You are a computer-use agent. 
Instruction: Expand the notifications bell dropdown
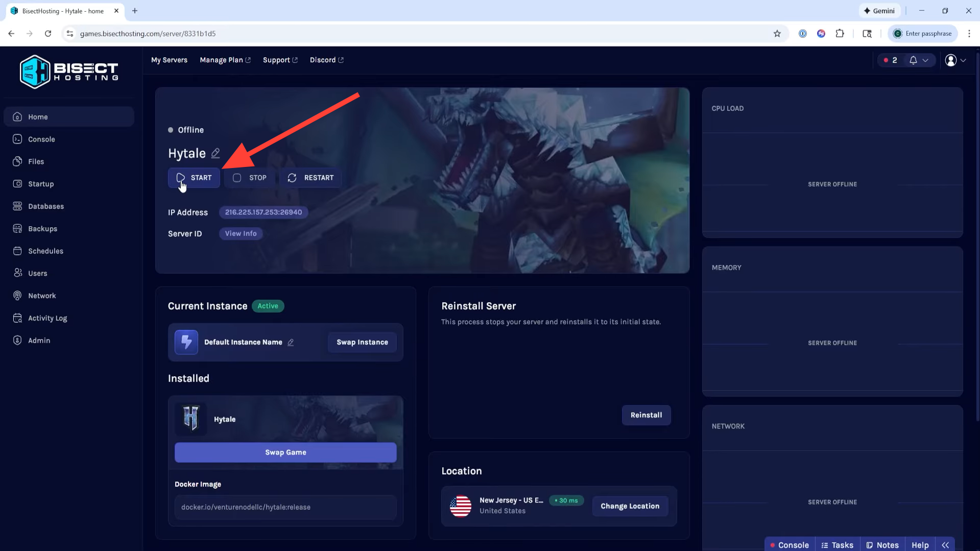tap(919, 60)
